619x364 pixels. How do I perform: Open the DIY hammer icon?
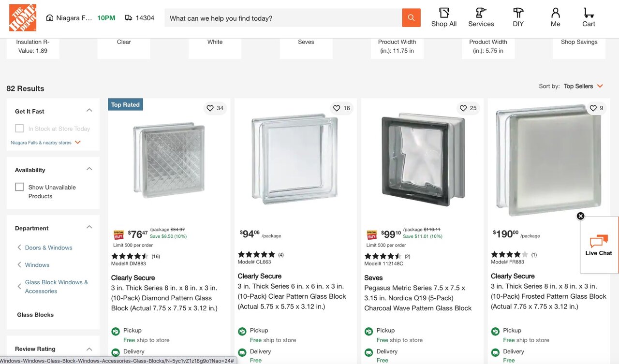pyautogui.click(x=518, y=18)
